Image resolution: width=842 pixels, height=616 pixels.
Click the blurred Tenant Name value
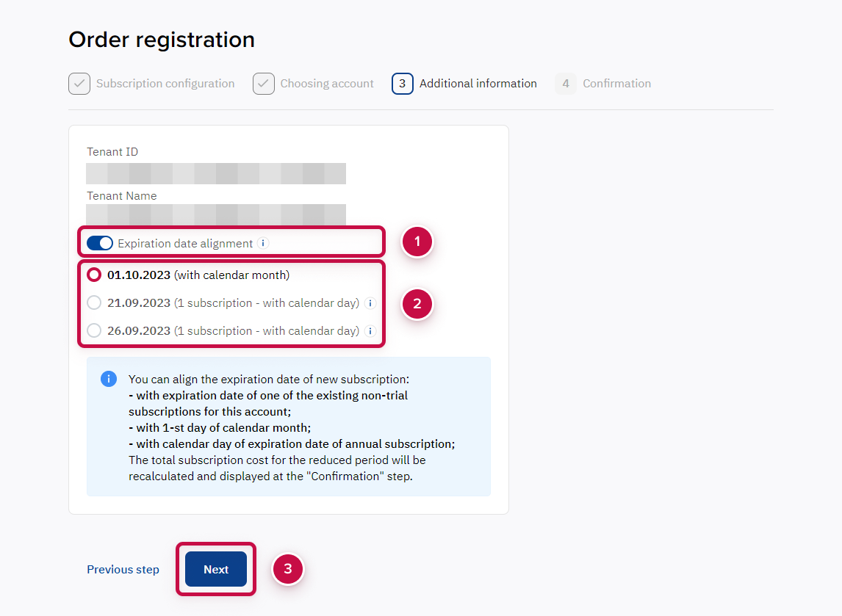pos(216,215)
